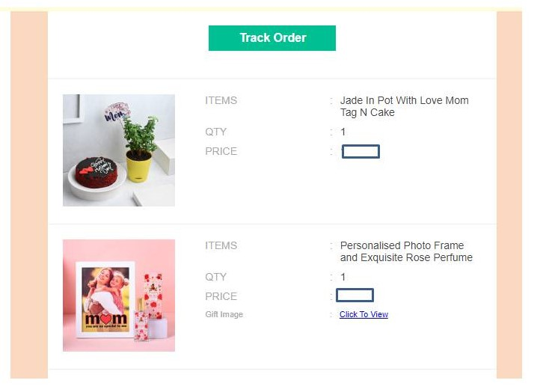
Task: Click the PRICE label for the jade pot item
Action: (221, 151)
